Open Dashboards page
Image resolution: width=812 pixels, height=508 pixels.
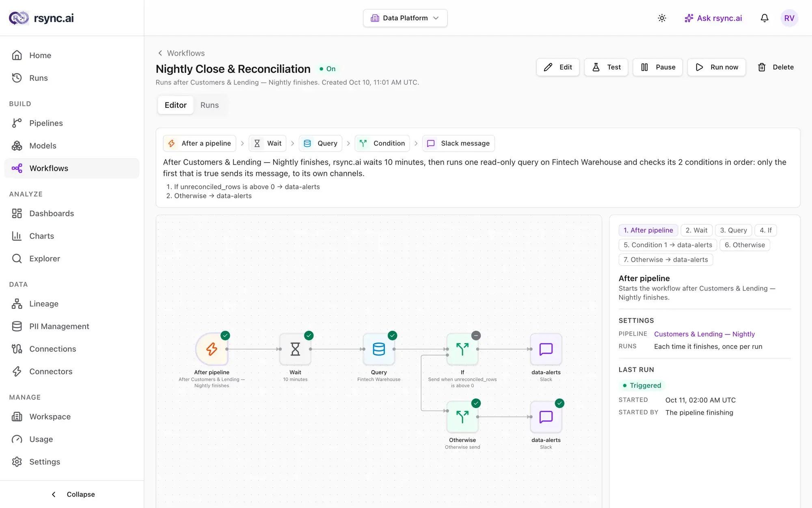tap(72, 213)
